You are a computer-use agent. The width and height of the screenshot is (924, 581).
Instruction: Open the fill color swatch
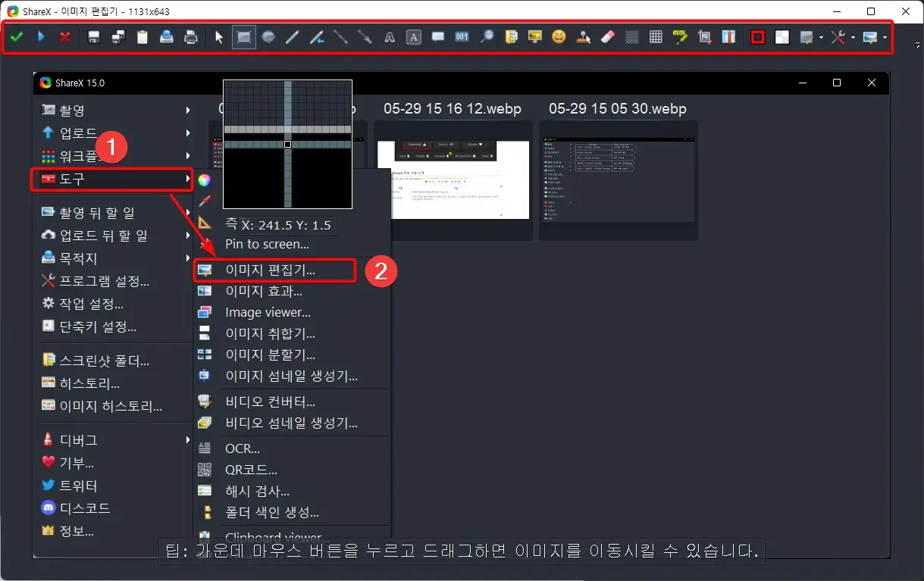[782, 37]
